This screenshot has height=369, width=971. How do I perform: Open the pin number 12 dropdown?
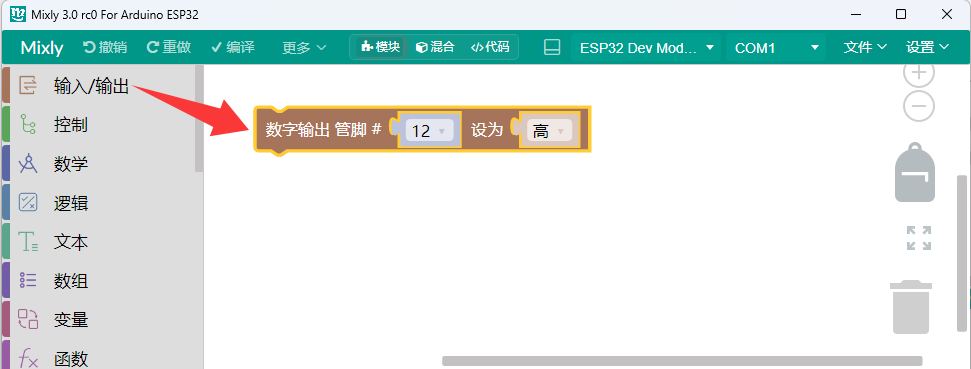[429, 131]
